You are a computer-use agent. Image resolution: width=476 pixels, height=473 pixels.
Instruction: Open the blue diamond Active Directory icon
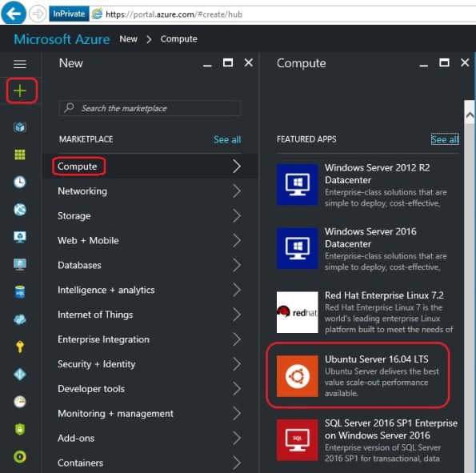coord(20,375)
